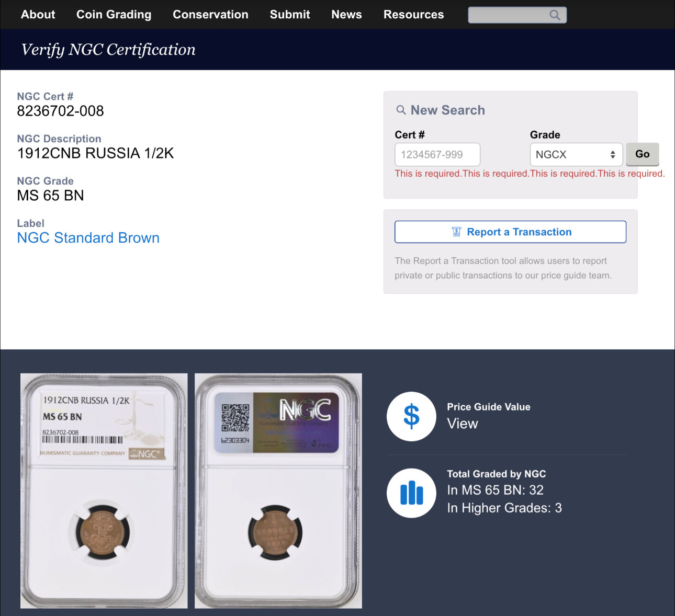
Task: Click the bar chart census icon
Action: pos(411,493)
